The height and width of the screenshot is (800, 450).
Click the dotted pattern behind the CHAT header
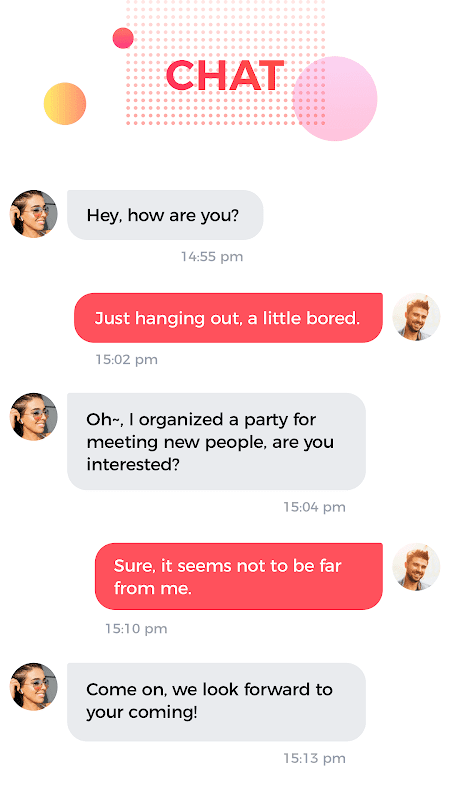coord(225,62)
